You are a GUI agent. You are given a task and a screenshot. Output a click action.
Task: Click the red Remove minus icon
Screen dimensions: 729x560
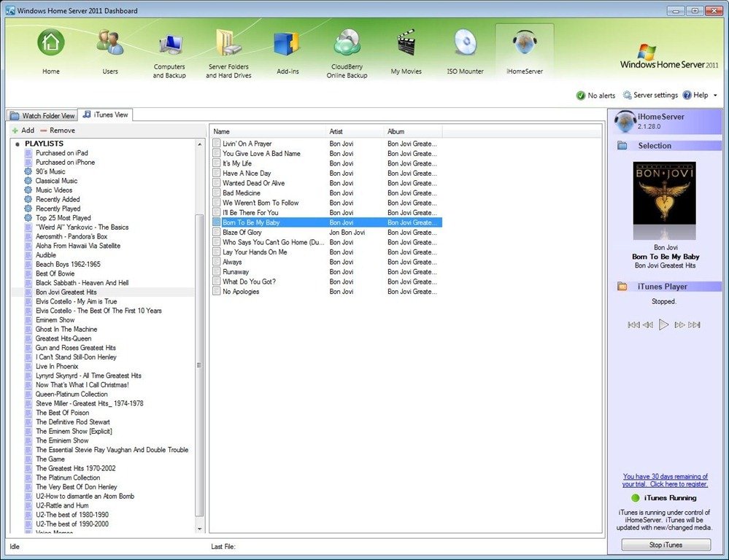44,131
